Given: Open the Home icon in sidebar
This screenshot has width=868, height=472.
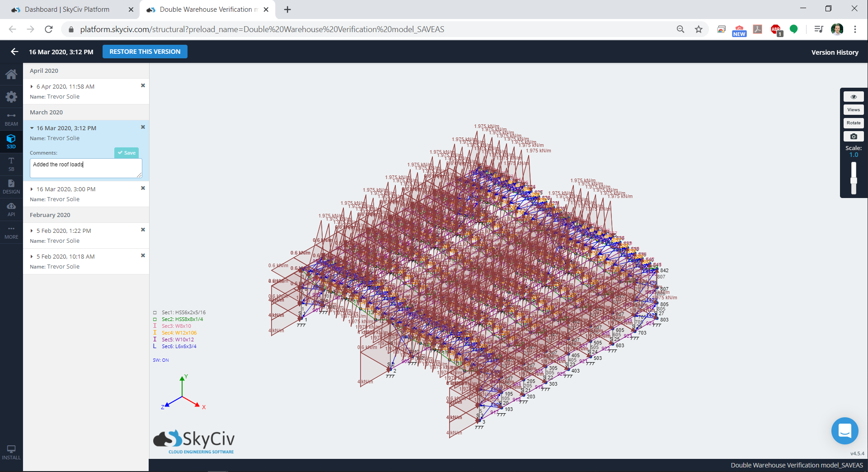Looking at the screenshot, I should point(11,74).
